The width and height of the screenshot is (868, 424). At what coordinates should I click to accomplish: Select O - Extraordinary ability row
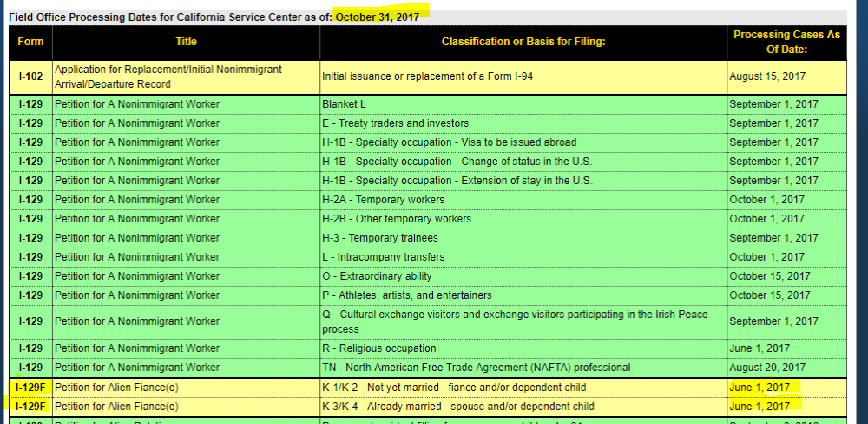[x=427, y=276]
